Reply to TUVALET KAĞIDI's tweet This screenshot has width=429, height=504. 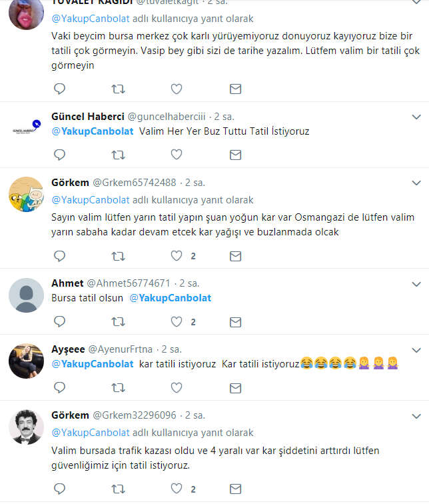[59, 89]
